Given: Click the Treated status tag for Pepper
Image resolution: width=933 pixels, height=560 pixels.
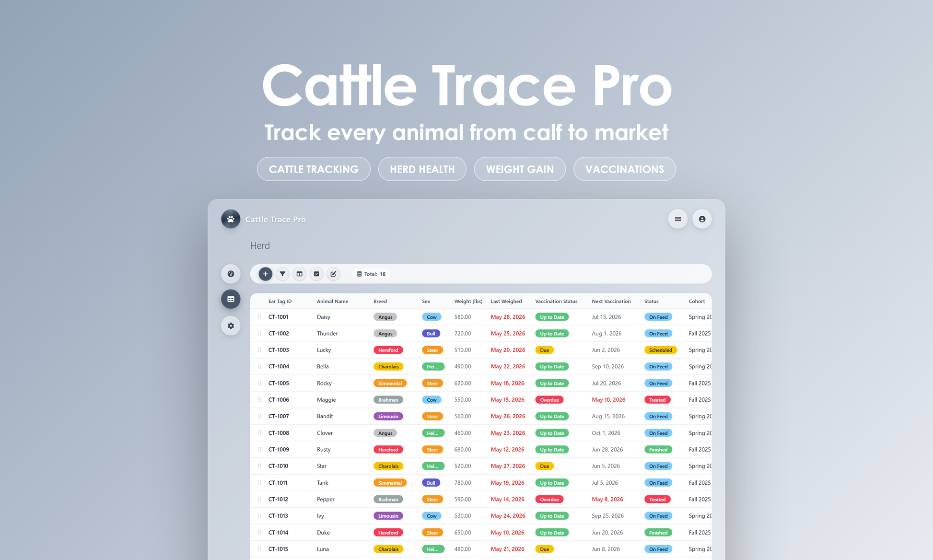Looking at the screenshot, I should point(657,499).
